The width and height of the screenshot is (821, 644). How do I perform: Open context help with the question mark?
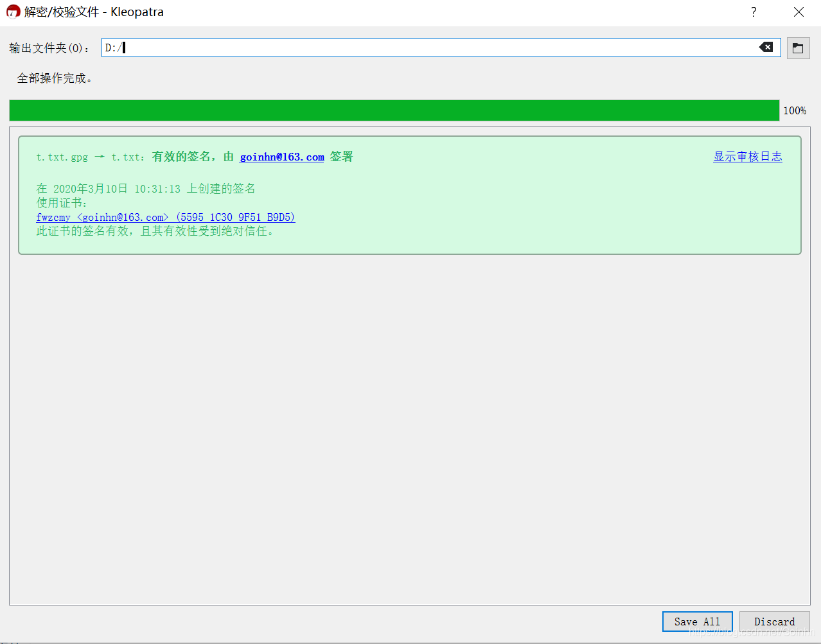[x=754, y=12]
